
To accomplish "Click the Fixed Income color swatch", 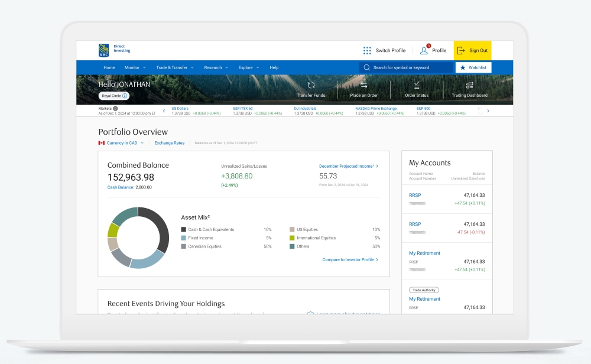I will click(x=184, y=238).
